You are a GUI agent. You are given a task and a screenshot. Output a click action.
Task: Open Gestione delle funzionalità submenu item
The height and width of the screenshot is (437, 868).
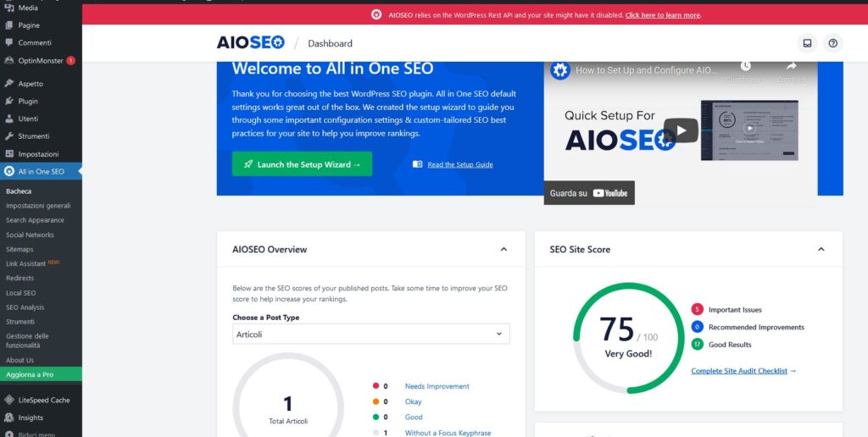coord(28,340)
